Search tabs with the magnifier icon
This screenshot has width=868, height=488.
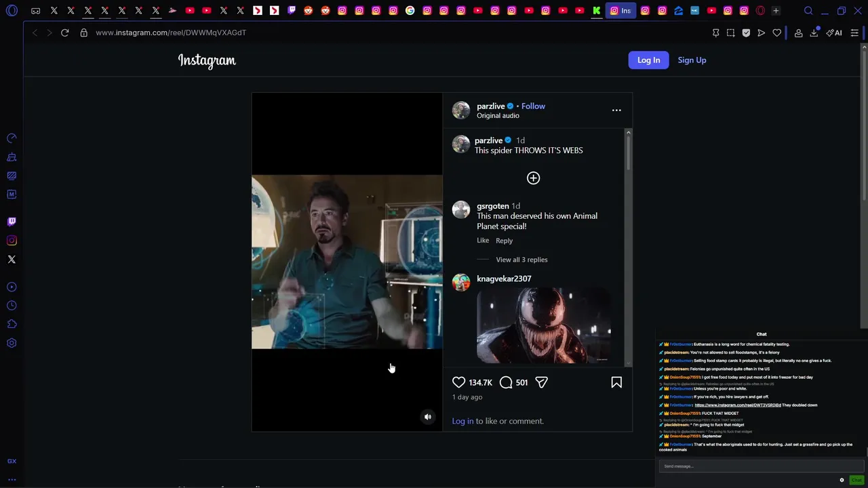pyautogui.click(x=808, y=11)
